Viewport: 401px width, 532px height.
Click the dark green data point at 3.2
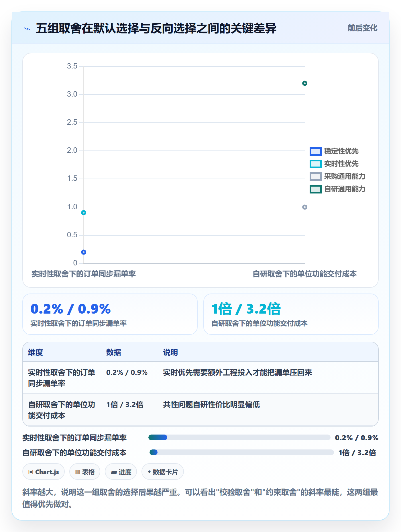coord(305,83)
